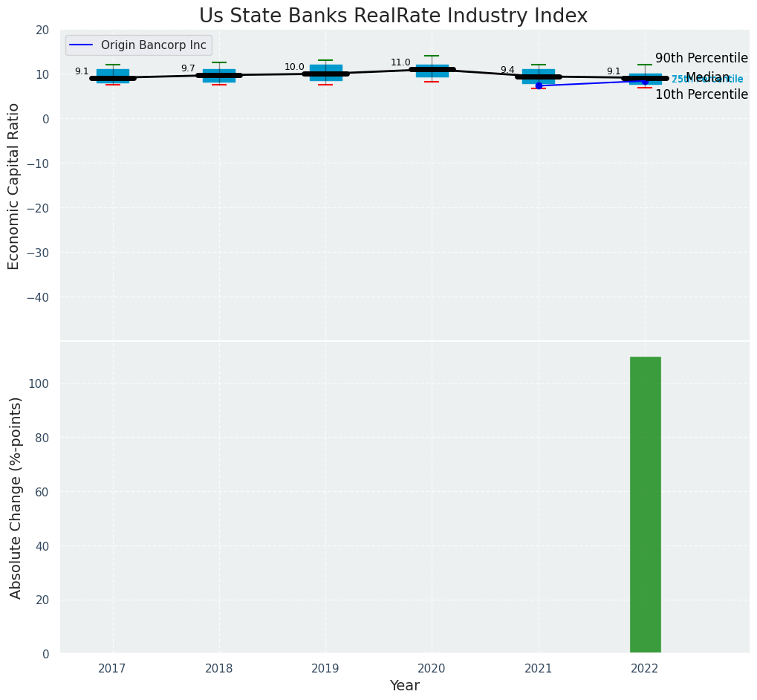The image size is (757, 700).
Task: Click the 11.0 median value label
Action: [400, 62]
